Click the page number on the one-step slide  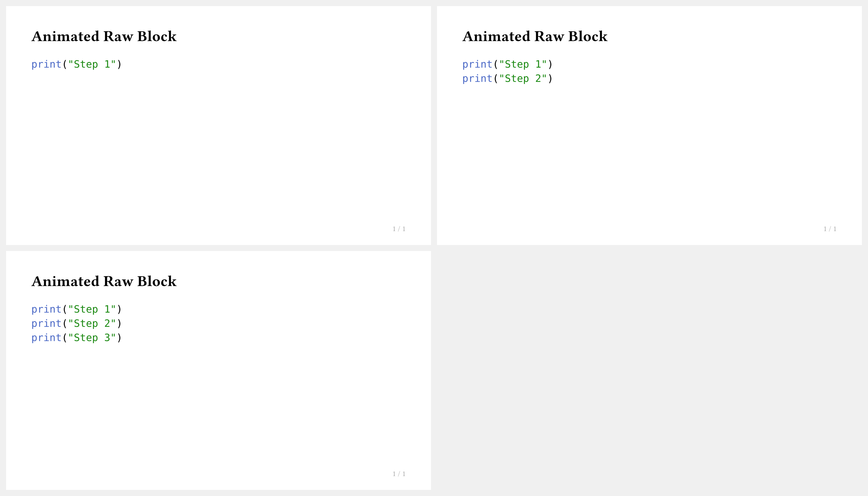tap(399, 229)
